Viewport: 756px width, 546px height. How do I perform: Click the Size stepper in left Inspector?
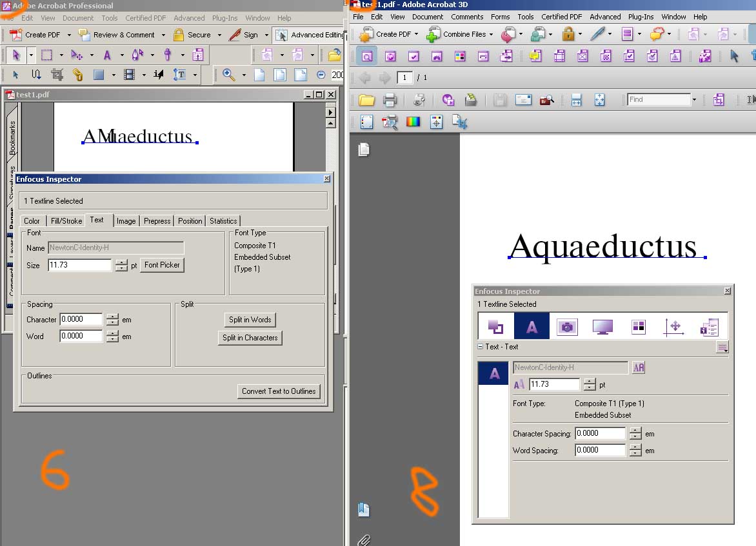[121, 265]
